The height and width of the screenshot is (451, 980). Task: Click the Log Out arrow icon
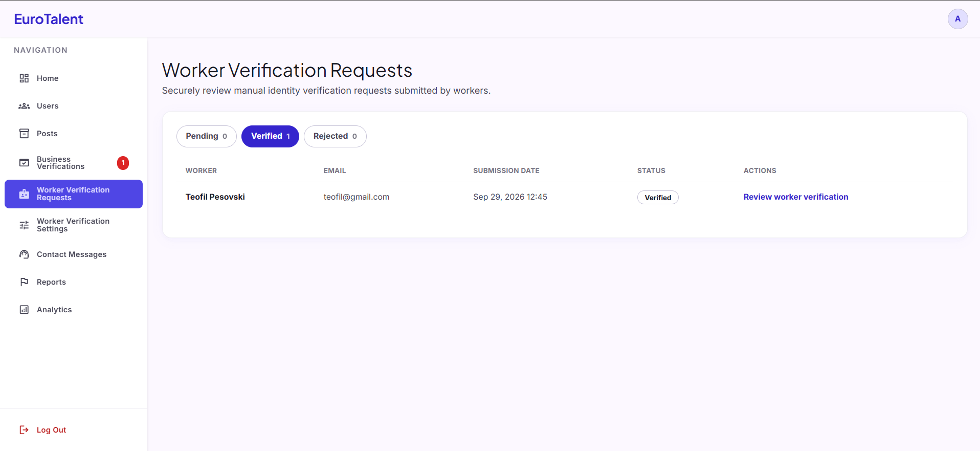24,430
